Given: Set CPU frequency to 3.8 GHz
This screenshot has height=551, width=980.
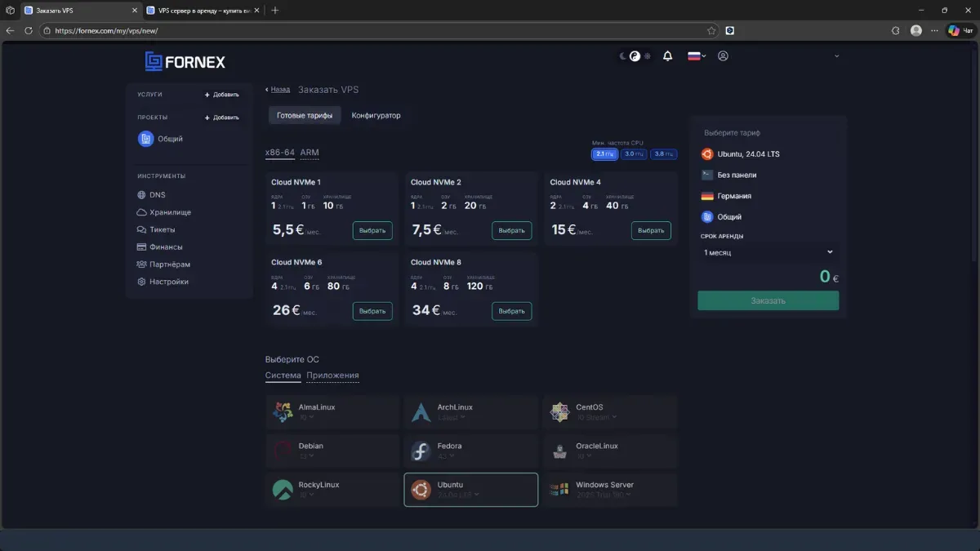Looking at the screenshot, I should pyautogui.click(x=664, y=153).
